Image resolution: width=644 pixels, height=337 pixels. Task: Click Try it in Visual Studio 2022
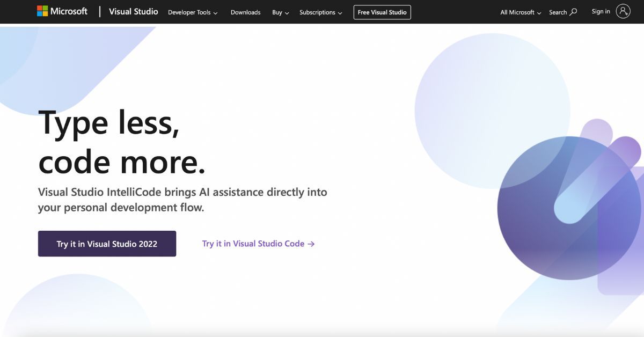pyautogui.click(x=107, y=244)
